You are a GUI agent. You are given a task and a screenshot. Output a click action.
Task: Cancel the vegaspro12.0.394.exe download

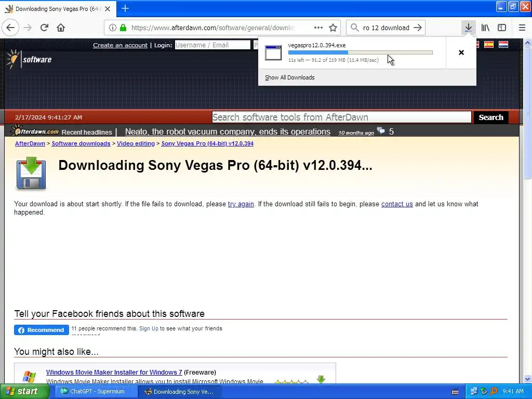coord(461,52)
